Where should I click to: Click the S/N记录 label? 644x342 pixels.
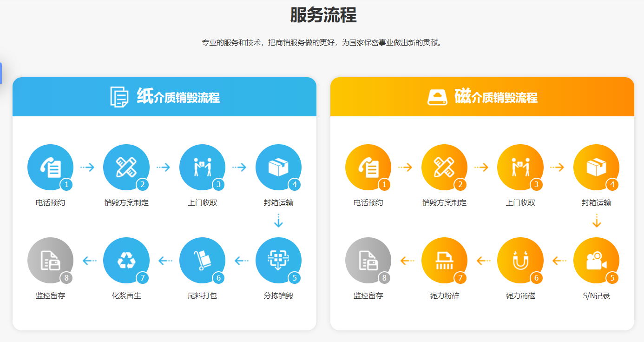point(597,296)
